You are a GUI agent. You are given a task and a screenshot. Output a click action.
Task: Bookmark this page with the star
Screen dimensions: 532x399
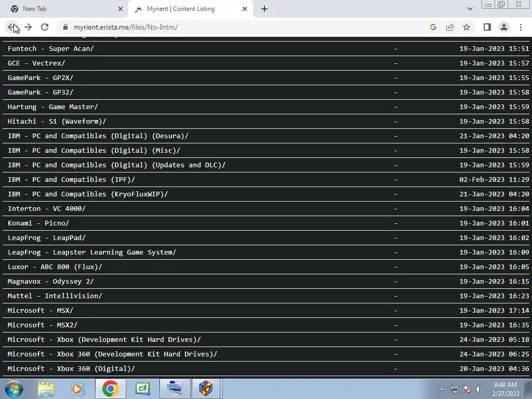(467, 27)
